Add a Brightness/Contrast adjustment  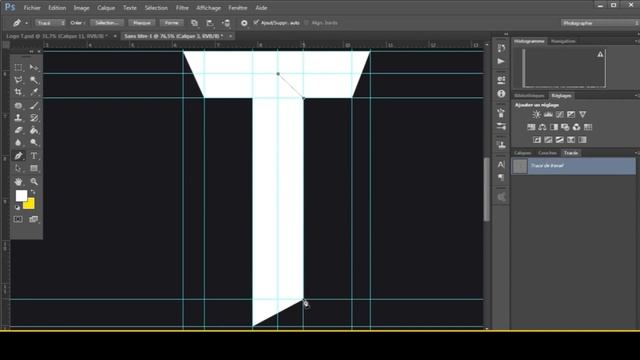537,115
